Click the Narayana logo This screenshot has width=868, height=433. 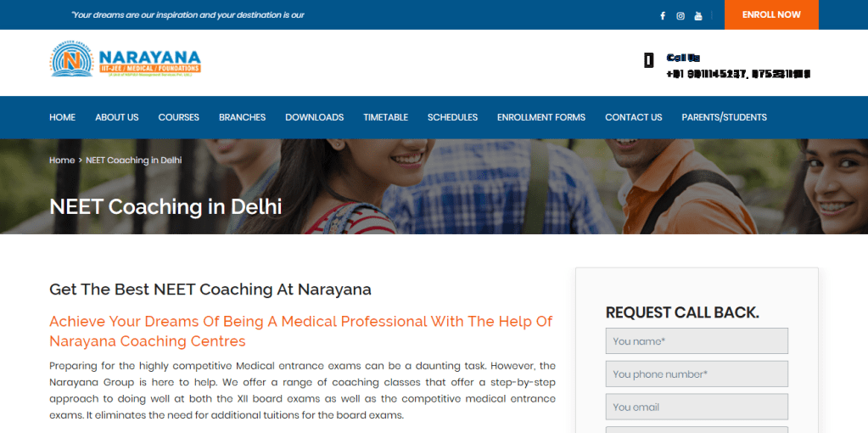coord(125,59)
